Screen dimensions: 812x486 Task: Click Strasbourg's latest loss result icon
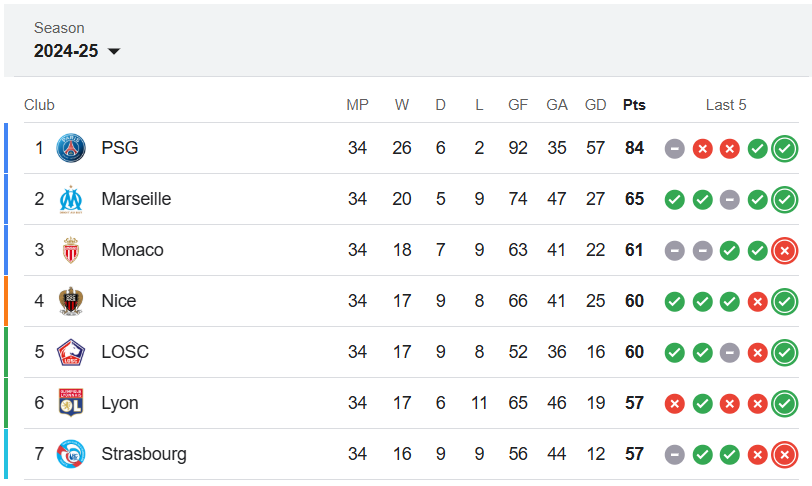coord(785,455)
